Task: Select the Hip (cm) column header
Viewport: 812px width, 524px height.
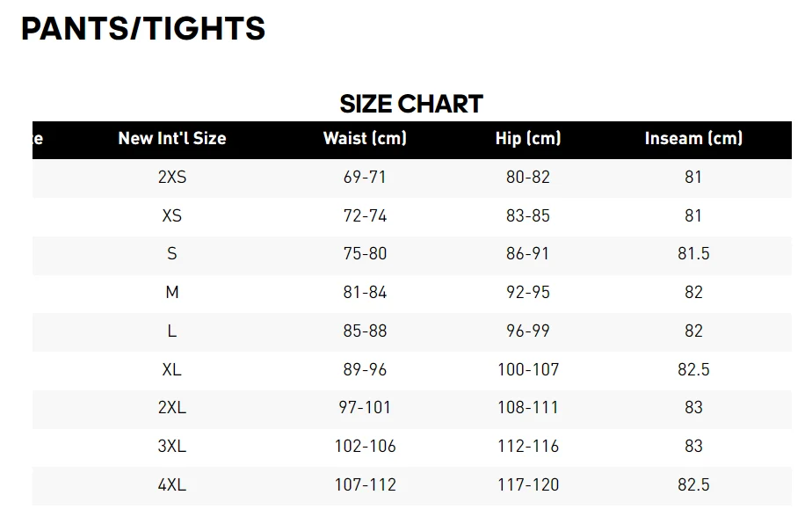Action: coord(528,138)
